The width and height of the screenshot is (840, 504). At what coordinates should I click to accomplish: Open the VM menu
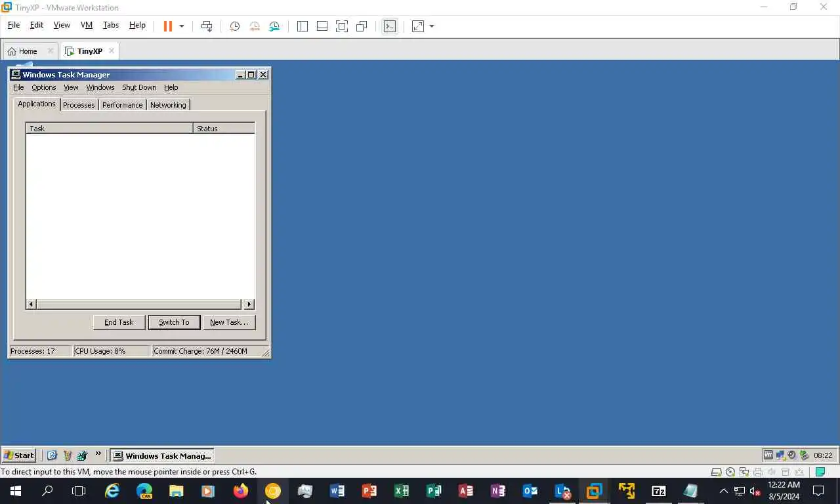tap(87, 25)
